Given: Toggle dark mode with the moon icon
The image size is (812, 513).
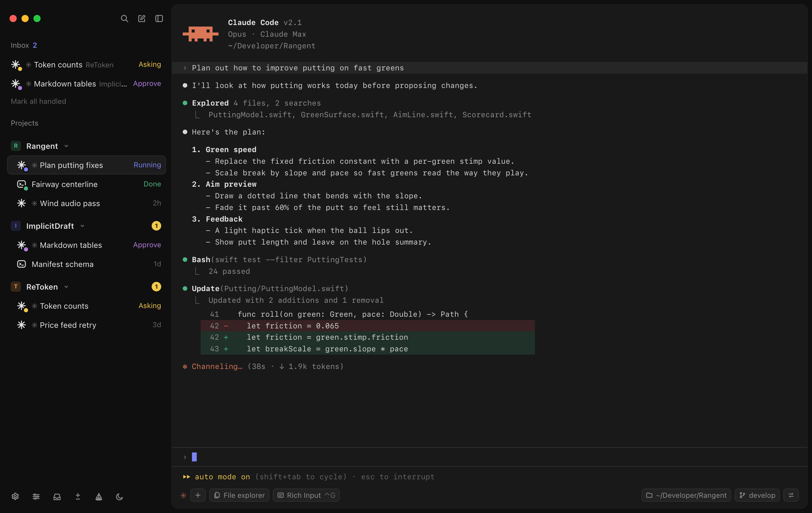Looking at the screenshot, I should click(119, 496).
